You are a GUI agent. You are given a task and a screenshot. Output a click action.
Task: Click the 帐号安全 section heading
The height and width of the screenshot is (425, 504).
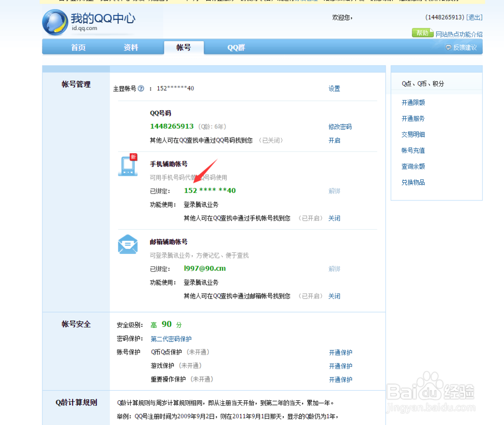pyautogui.click(x=76, y=324)
